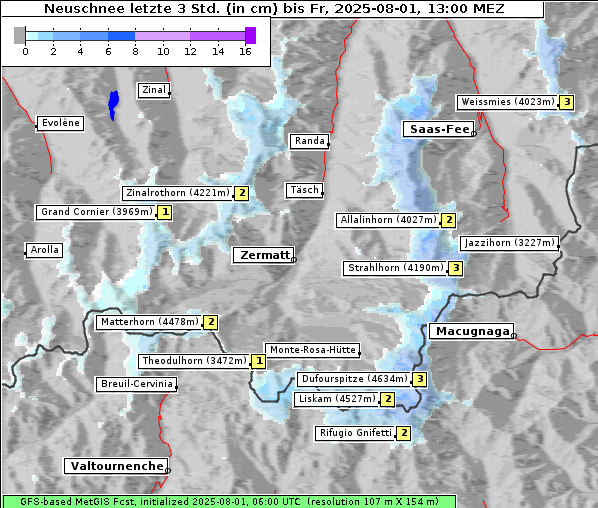Click the Macugnaga place label
This screenshot has height=508, width=598.
pos(472,331)
